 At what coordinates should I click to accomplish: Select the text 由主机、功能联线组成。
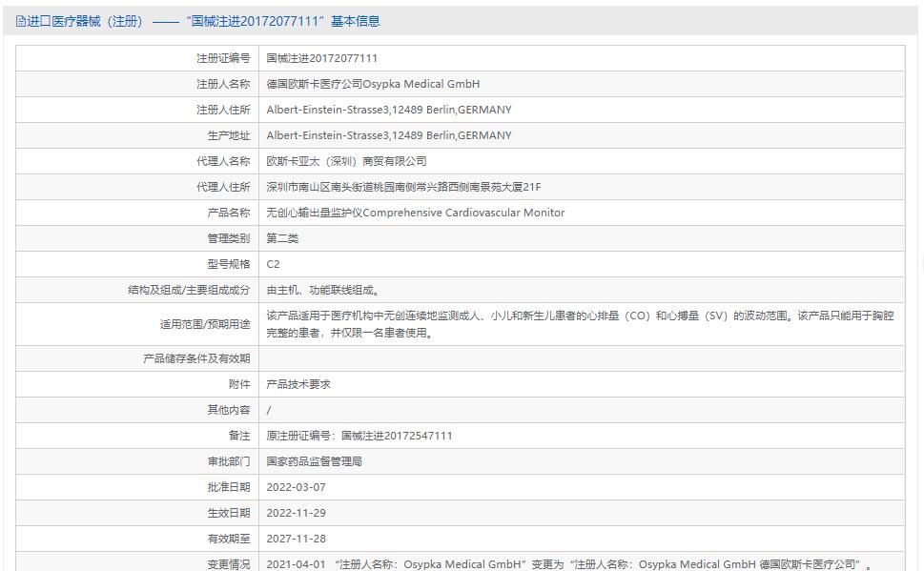click(323, 290)
